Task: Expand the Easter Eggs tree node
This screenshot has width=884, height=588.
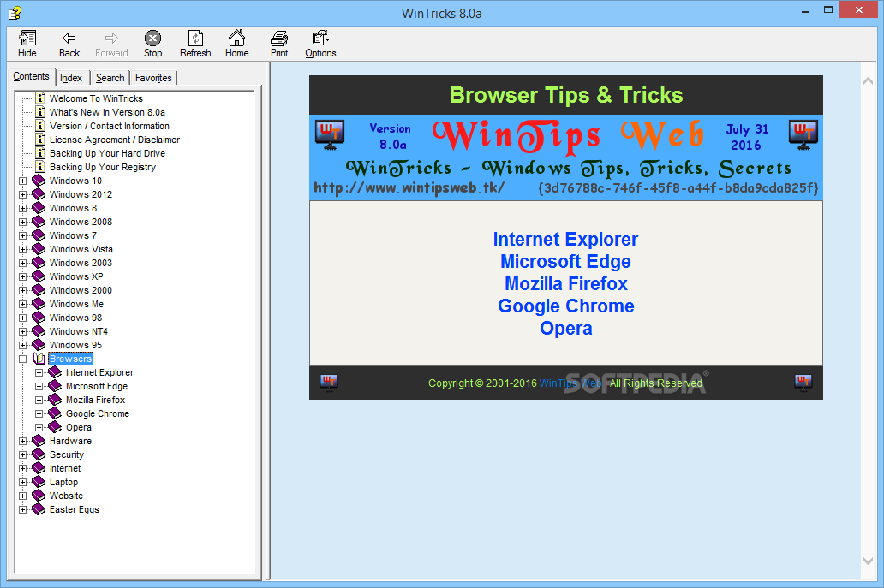Action: click(22, 509)
